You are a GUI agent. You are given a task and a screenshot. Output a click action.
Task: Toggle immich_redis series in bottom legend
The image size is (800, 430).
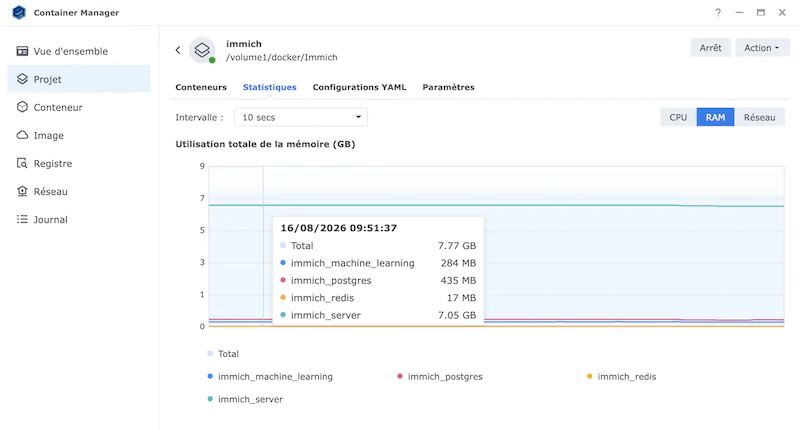(x=621, y=376)
